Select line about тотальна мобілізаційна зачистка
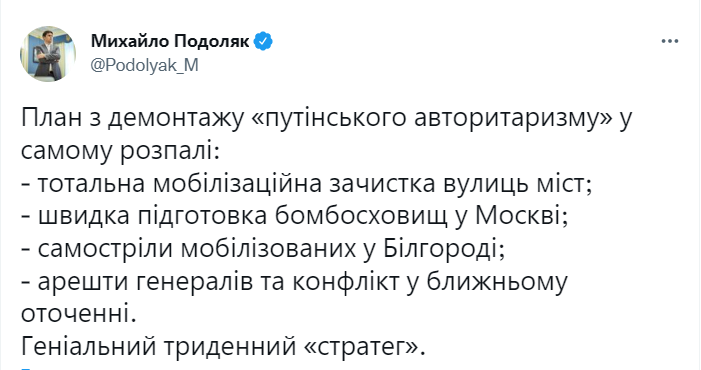This screenshot has height=370, width=701. tap(307, 185)
